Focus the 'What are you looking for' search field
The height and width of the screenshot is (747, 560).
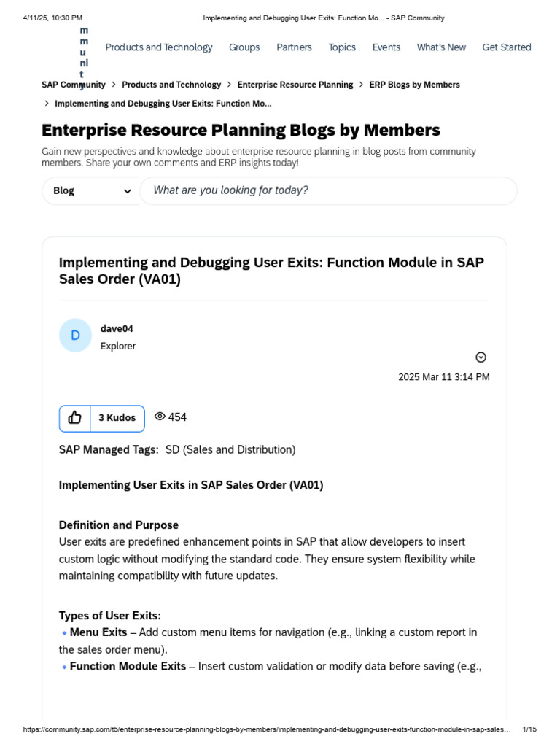[x=328, y=191]
